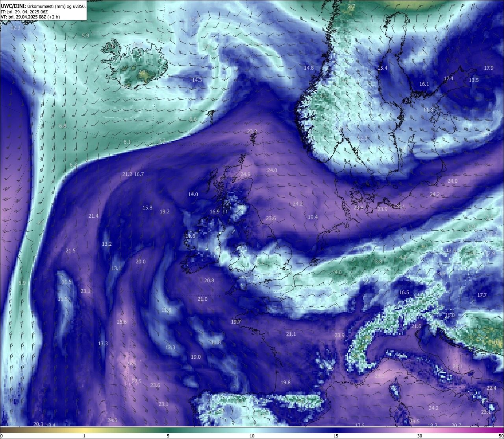504x439 pixels.
Task: Click the '19.8' value over southwest France
Action: (x=285, y=382)
